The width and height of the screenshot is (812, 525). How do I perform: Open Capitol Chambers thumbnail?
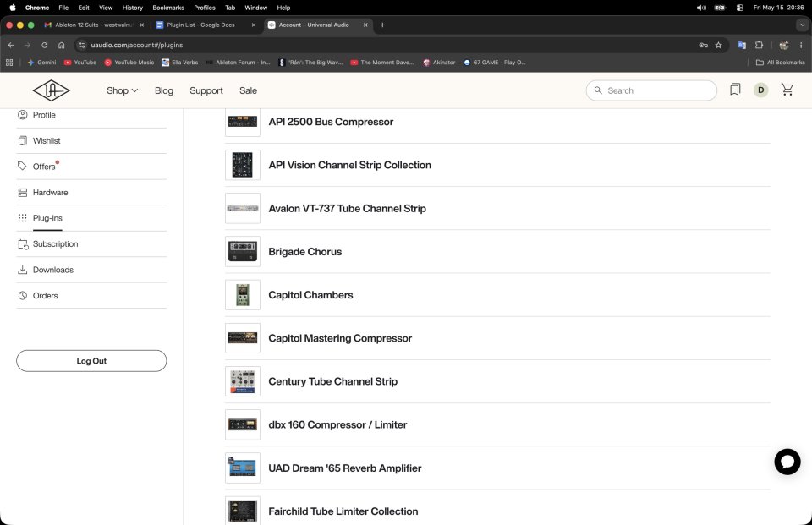click(243, 294)
